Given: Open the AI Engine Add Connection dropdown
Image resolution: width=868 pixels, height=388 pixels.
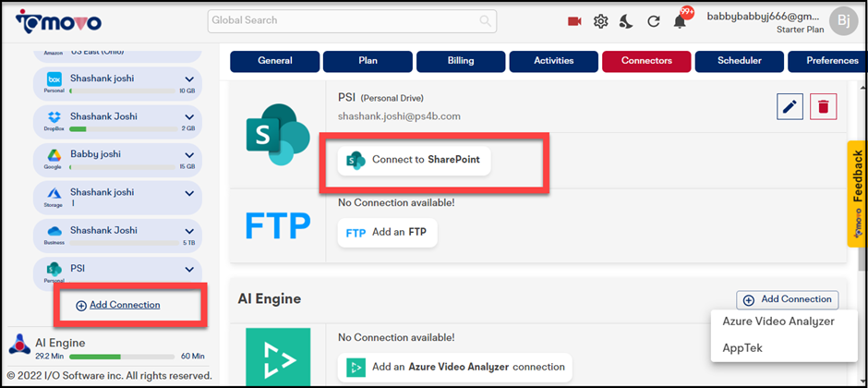Looking at the screenshot, I should (787, 299).
